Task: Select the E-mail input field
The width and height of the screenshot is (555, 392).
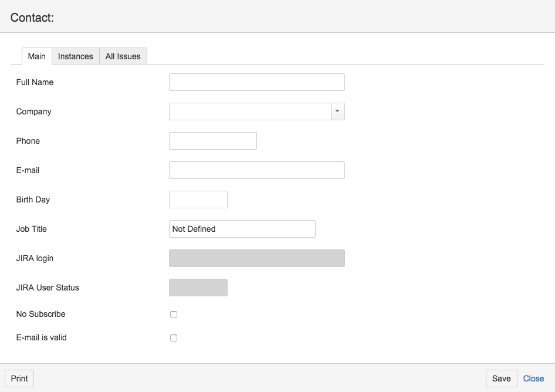Action: [256, 170]
